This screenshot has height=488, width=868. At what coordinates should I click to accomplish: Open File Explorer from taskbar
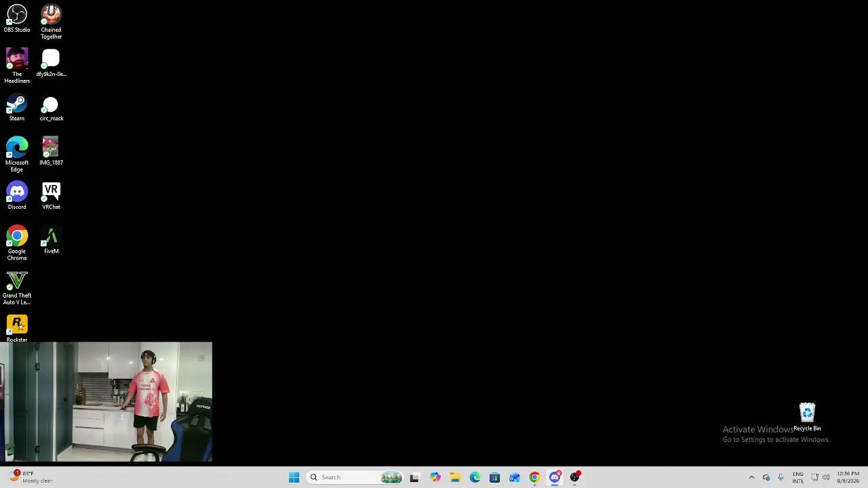(455, 477)
